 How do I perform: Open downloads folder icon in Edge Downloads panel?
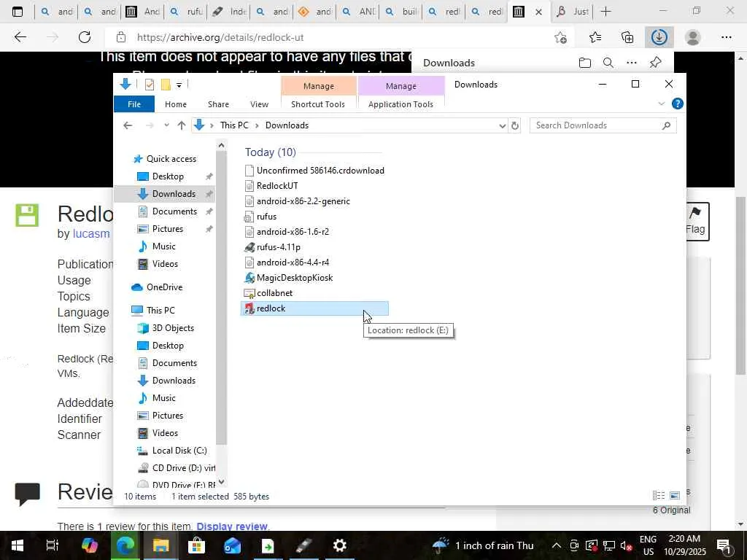pyautogui.click(x=585, y=63)
